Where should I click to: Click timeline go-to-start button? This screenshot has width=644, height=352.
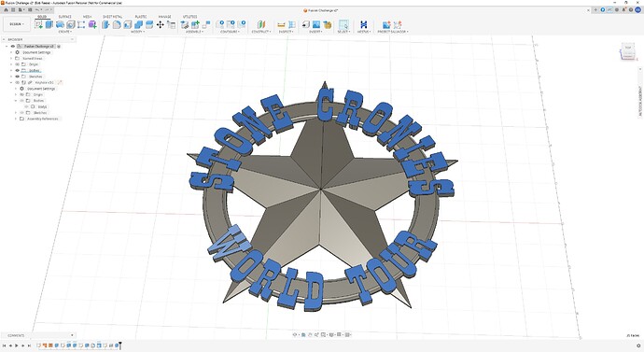coord(5,345)
